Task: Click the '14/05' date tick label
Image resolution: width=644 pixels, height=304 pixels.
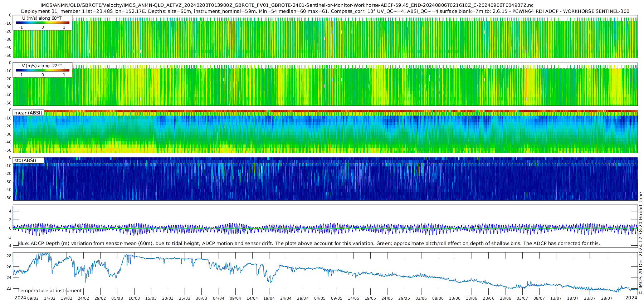Action: pyautogui.click(x=353, y=298)
